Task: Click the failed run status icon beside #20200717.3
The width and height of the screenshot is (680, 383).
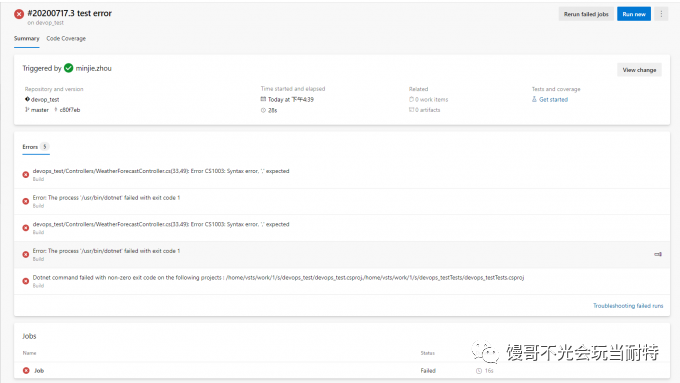Action: (x=19, y=14)
